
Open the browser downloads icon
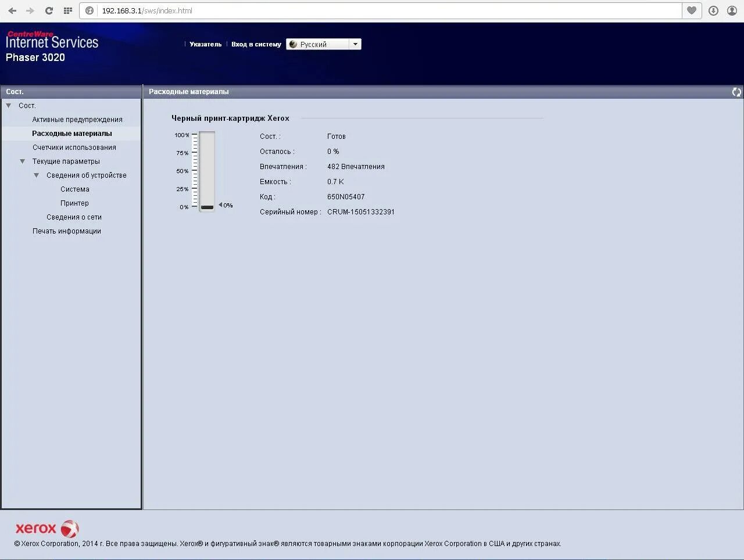[713, 10]
